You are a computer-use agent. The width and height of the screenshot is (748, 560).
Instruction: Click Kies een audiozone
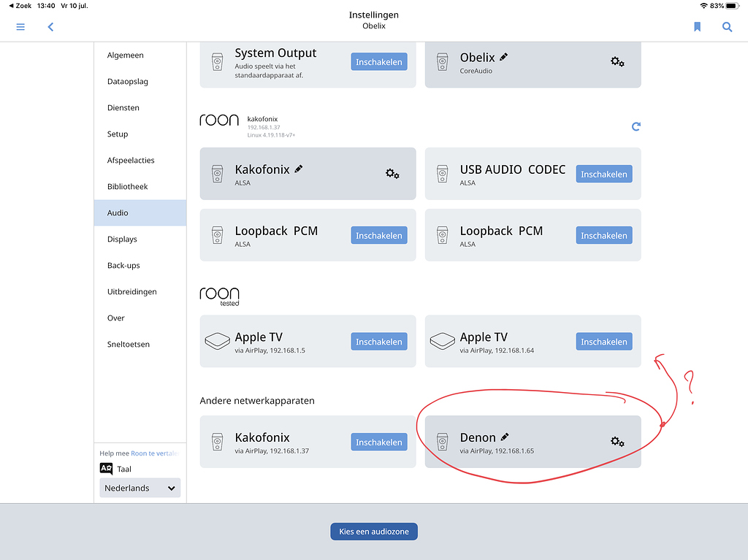pos(373,531)
